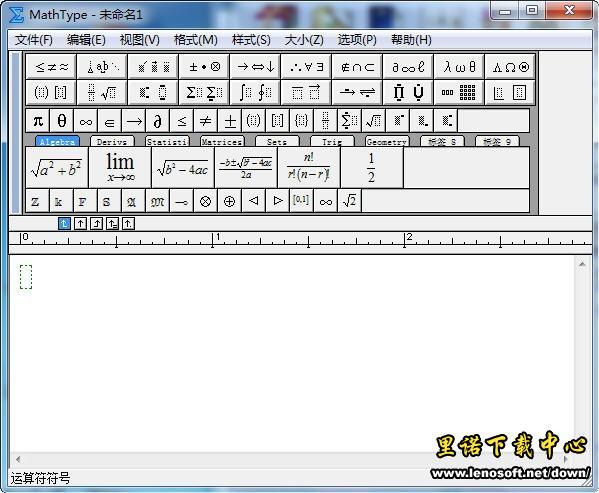Screen dimensions: 599x493
Task: Insert the circled plus operator
Action: tap(229, 201)
